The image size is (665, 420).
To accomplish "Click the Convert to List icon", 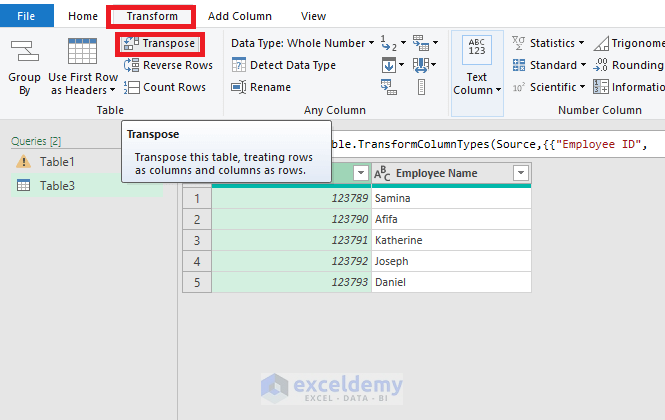I will tap(421, 87).
